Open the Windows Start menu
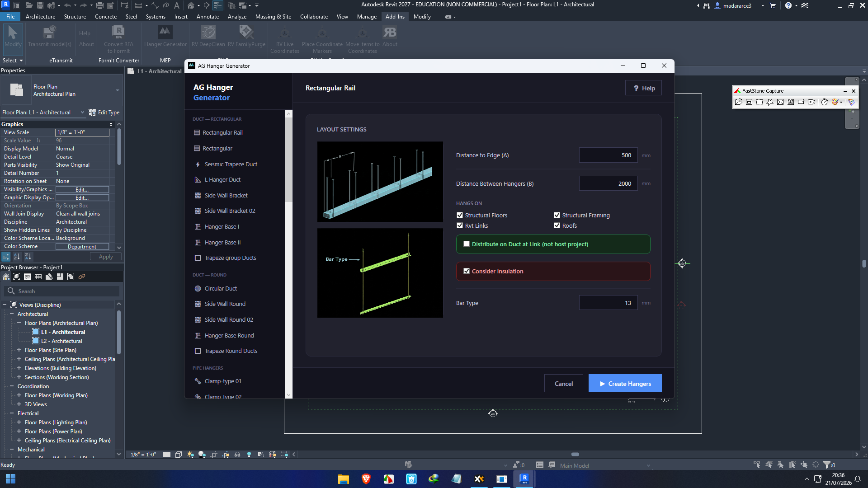Image resolution: width=868 pixels, height=488 pixels. tap(10, 479)
